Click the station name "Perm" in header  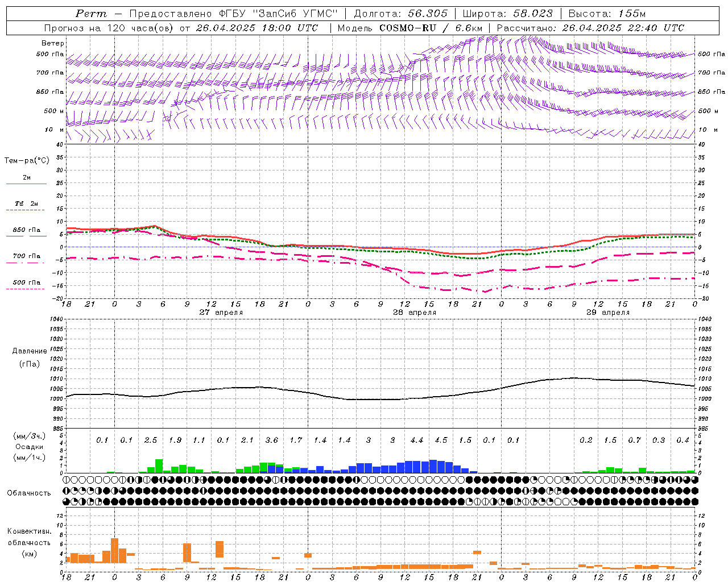(91, 14)
